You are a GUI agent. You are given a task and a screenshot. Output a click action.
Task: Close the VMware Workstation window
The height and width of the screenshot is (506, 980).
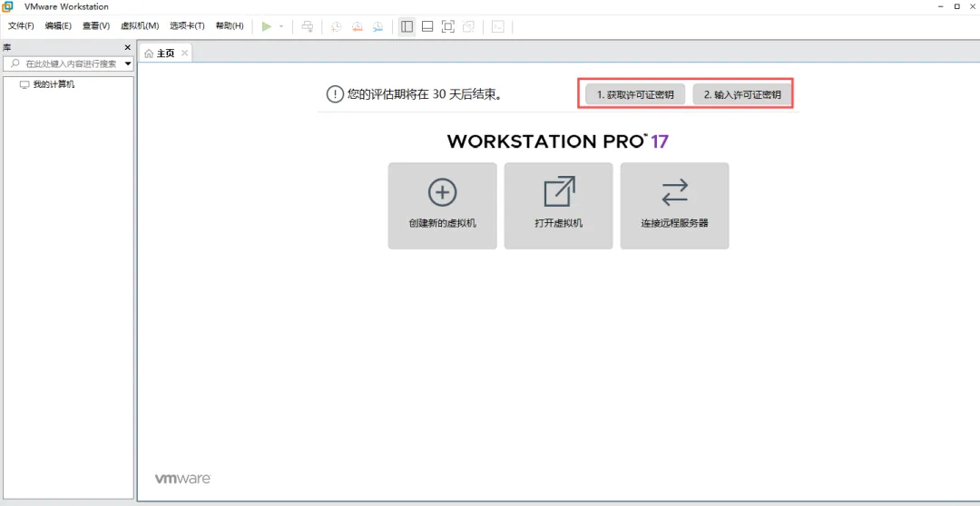pos(973,6)
